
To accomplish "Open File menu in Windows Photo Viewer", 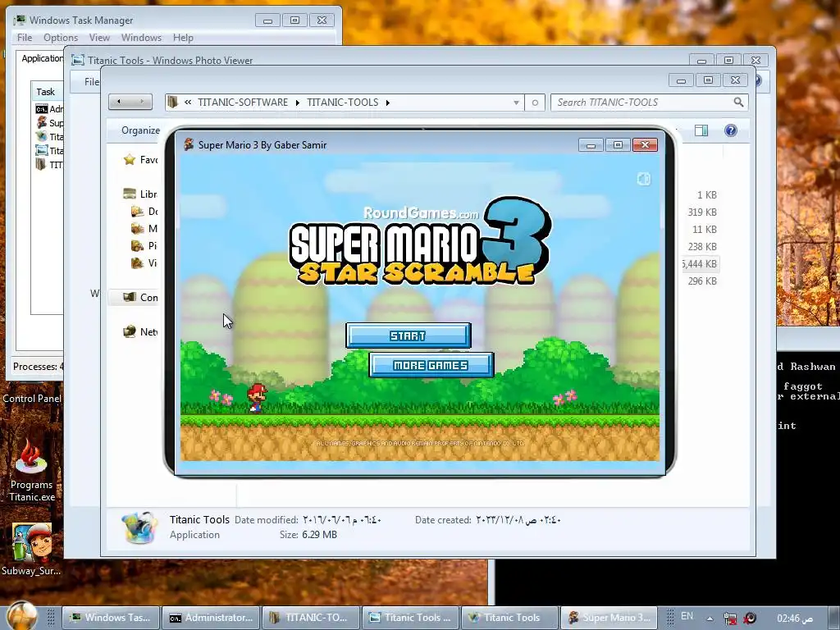I will tap(92, 81).
